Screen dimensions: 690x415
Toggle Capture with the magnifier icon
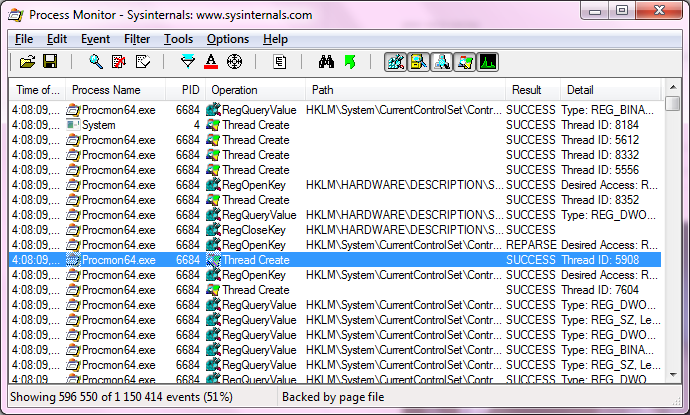click(x=96, y=62)
